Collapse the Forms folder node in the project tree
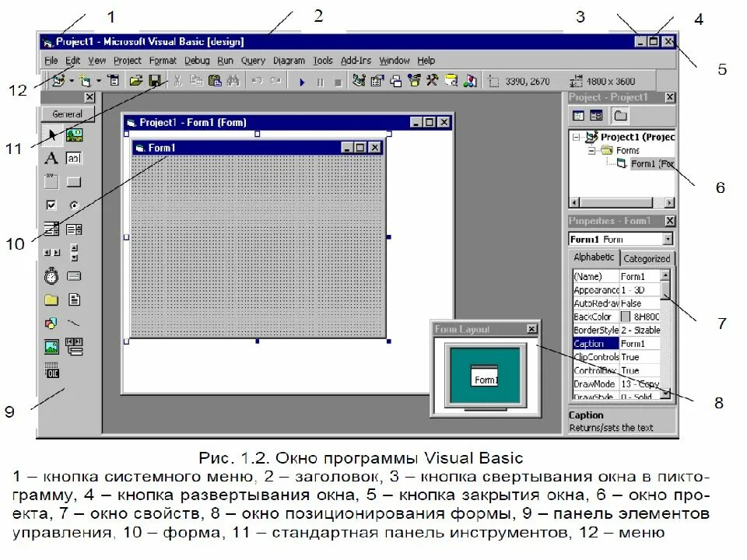The image size is (747, 560). tap(591, 150)
